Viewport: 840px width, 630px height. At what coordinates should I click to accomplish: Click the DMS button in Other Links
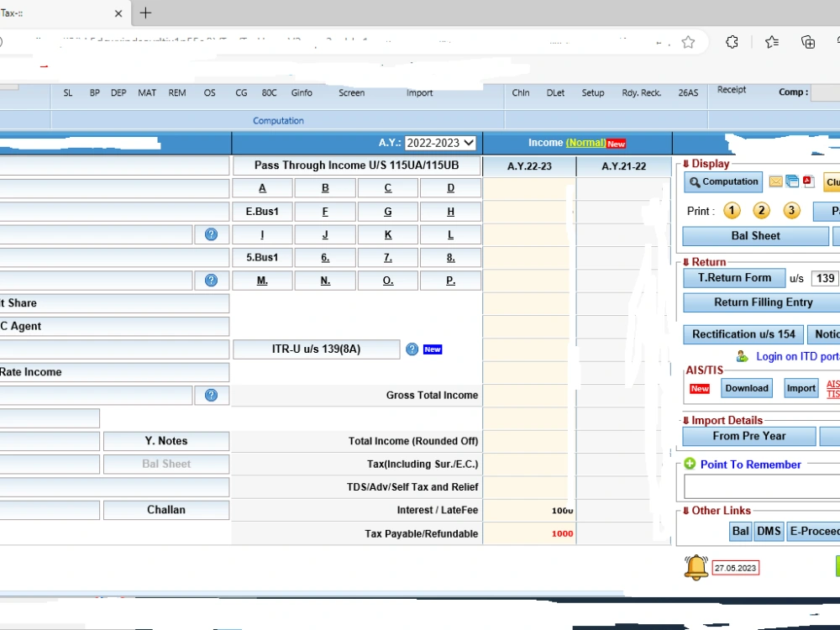[769, 531]
